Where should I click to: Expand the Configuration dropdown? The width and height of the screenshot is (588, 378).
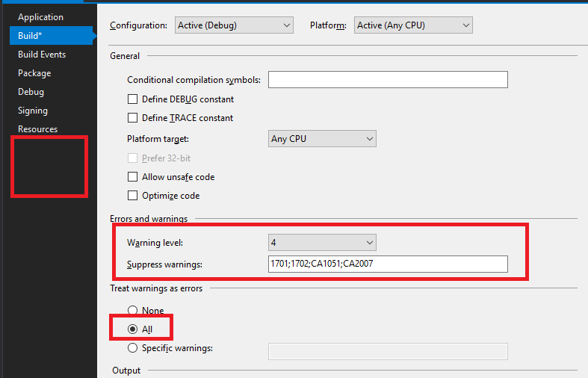coord(233,25)
